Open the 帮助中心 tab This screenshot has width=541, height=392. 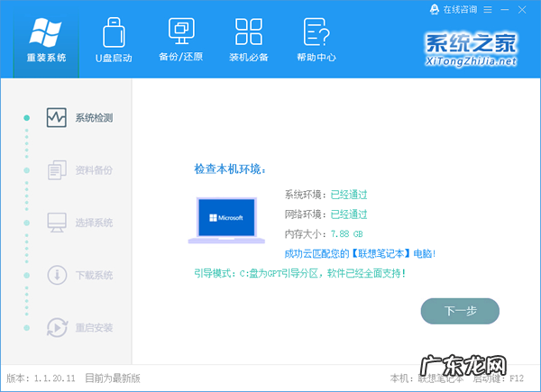click(316, 40)
